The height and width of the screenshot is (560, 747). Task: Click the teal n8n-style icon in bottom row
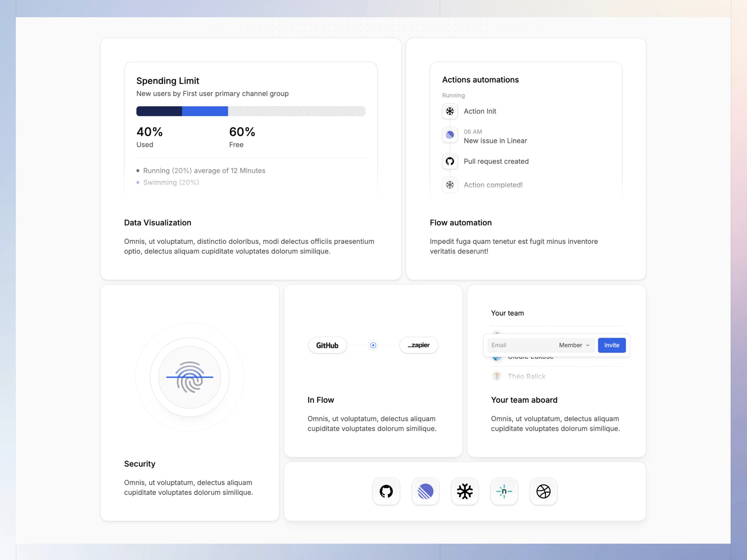click(504, 491)
